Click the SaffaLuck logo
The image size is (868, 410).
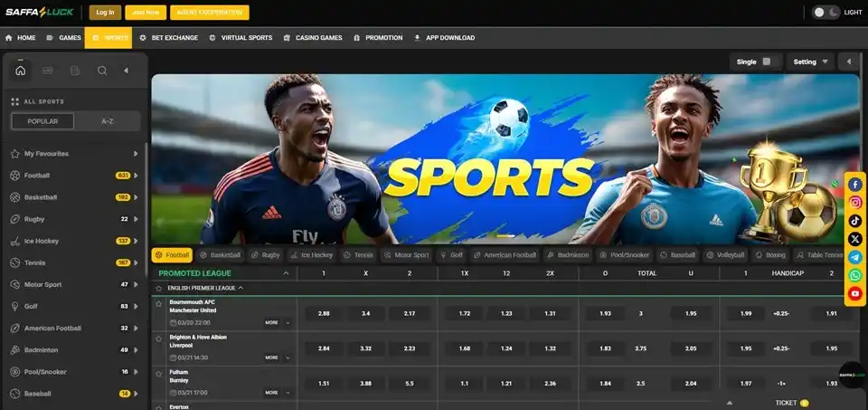click(x=39, y=12)
